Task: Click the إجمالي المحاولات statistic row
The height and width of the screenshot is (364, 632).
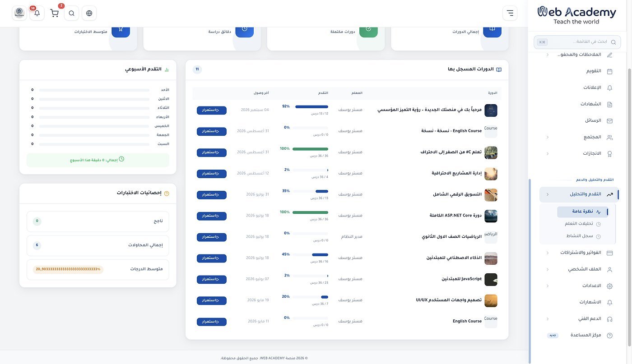Action: [x=98, y=245]
